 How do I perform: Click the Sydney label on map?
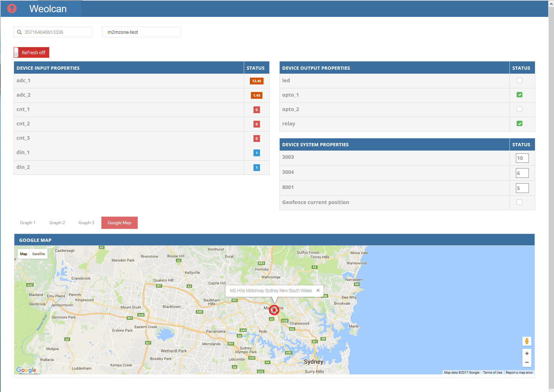click(313, 361)
